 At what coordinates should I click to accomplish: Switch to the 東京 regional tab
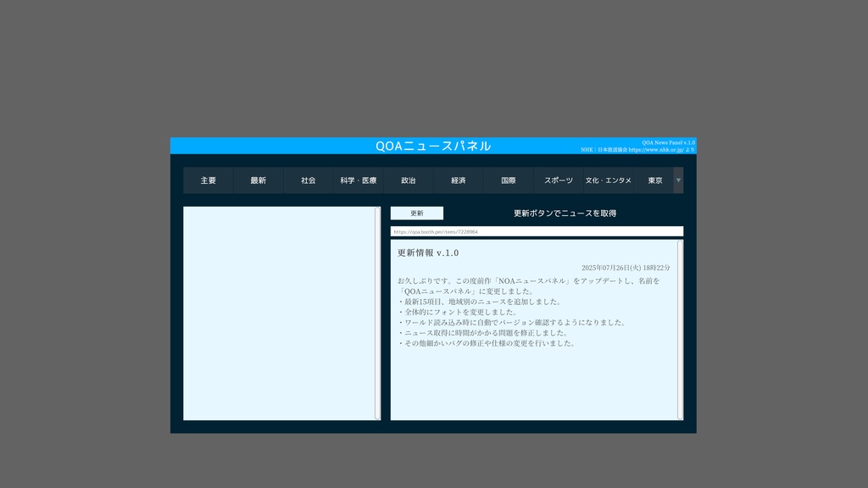(x=654, y=180)
